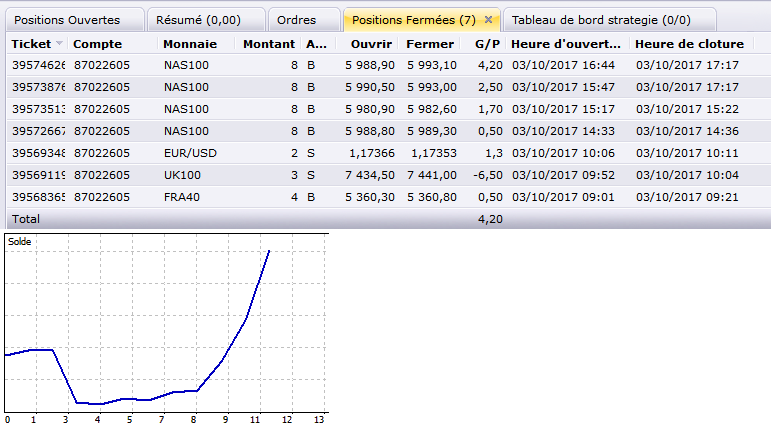Click the Solde chart label
771x437 pixels.
coord(20,241)
